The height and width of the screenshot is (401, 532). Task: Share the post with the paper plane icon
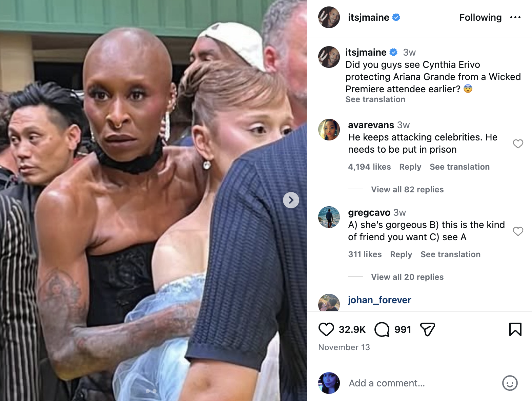point(427,329)
